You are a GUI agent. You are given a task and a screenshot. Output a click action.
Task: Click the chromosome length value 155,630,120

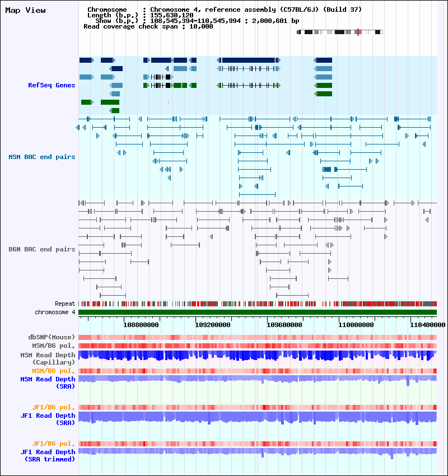[172, 15]
